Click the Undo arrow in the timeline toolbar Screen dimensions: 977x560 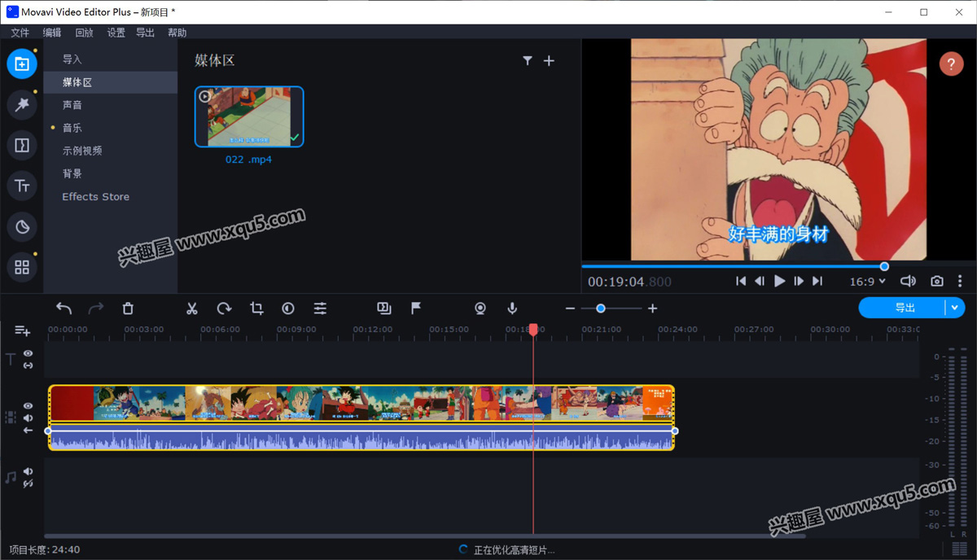pos(64,308)
